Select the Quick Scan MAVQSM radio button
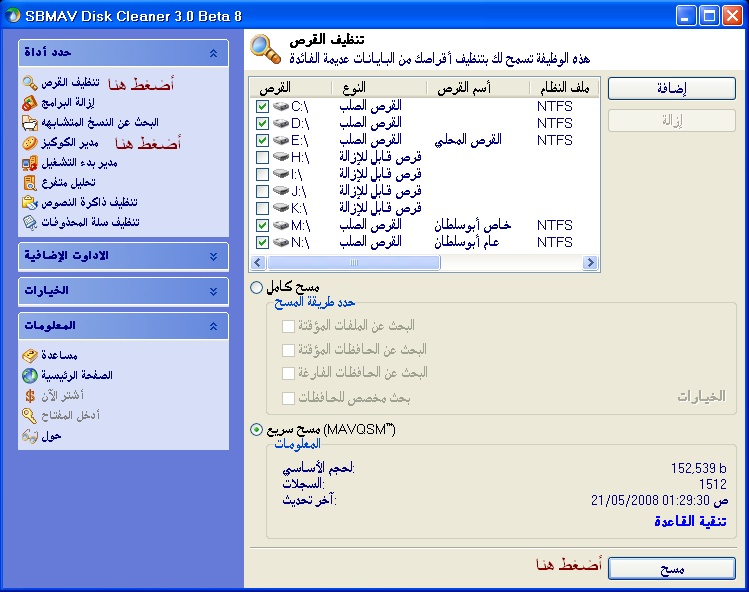The height and width of the screenshot is (592, 749). point(257,430)
